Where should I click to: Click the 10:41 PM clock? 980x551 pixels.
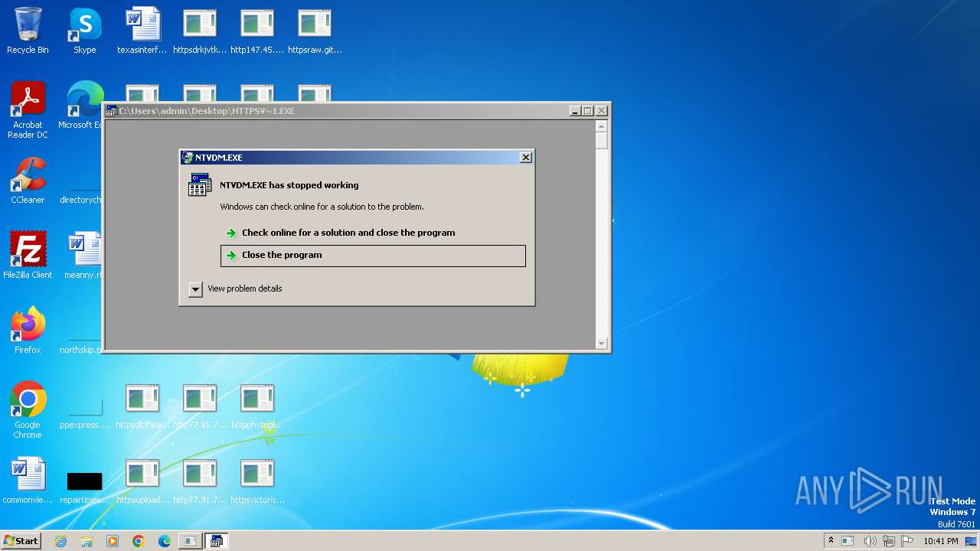(941, 541)
